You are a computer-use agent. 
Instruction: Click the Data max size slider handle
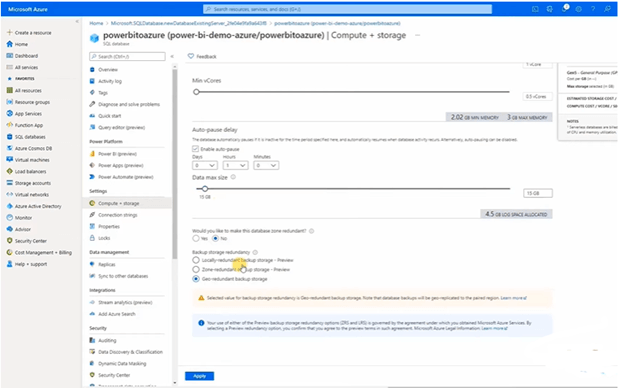pos(205,189)
